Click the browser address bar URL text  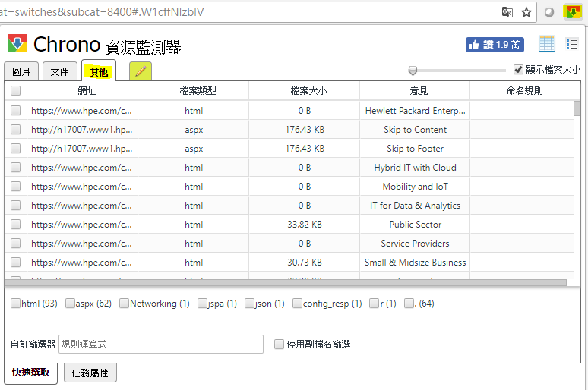click(102, 12)
